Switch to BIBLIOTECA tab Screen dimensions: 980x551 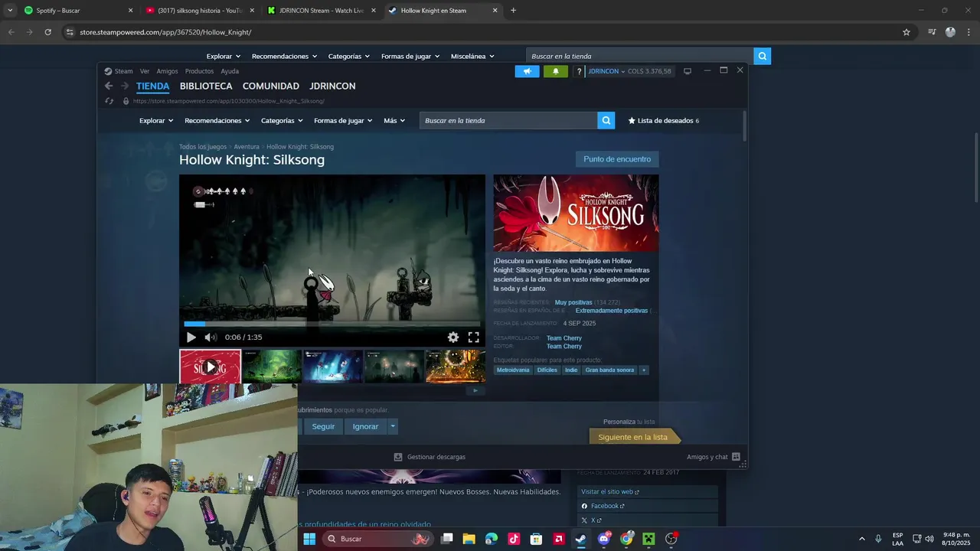(x=206, y=86)
